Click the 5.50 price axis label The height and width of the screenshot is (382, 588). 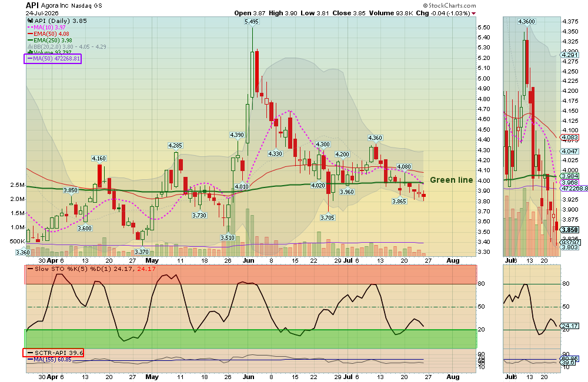pos(484,28)
